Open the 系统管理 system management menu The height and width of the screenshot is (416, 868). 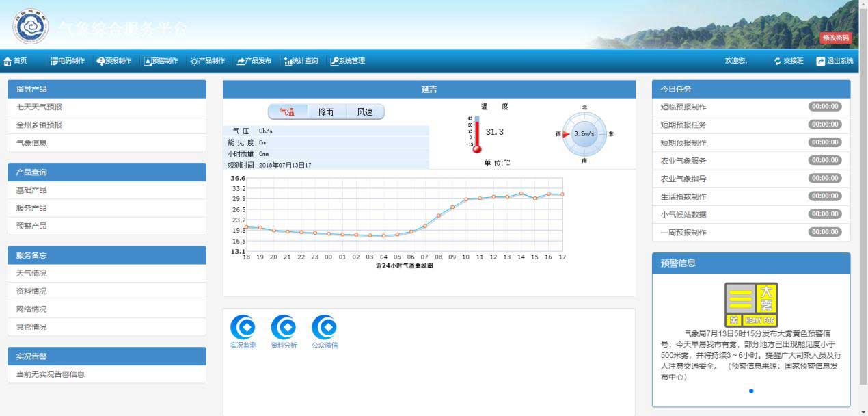tap(348, 61)
